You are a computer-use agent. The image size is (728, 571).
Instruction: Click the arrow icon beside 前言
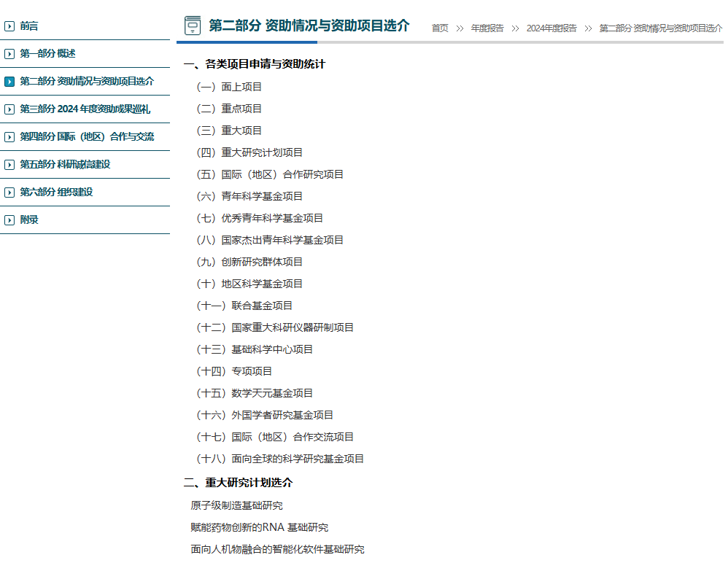[9, 26]
